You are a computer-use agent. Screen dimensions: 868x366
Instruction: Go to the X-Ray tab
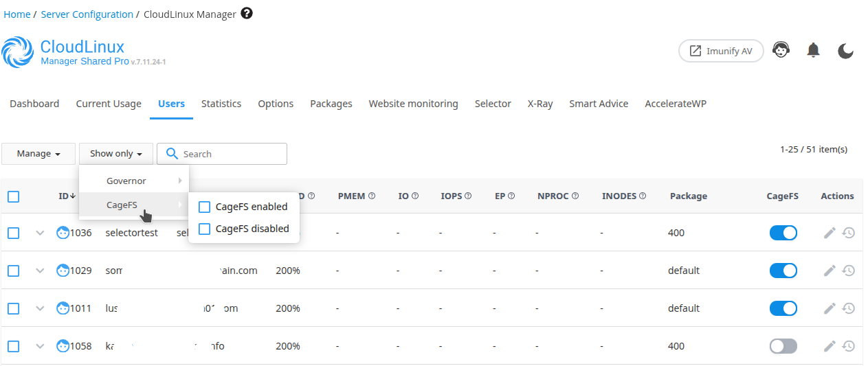[x=540, y=104]
